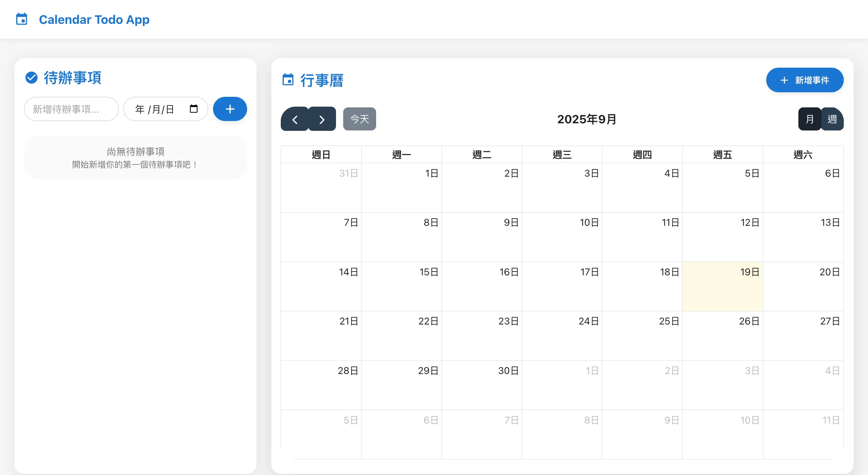This screenshot has height=475, width=868.
Task: Click the 新增待辦事項 text input field
Action: (71, 109)
